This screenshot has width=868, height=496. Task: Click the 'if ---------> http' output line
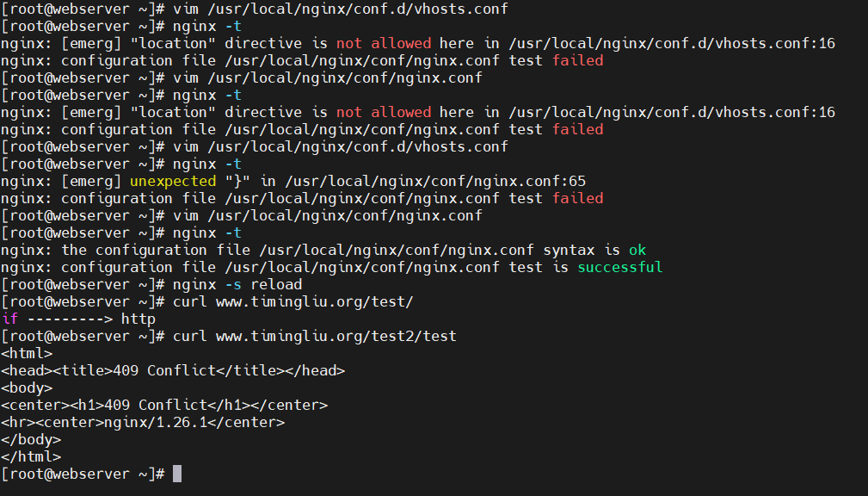78,319
